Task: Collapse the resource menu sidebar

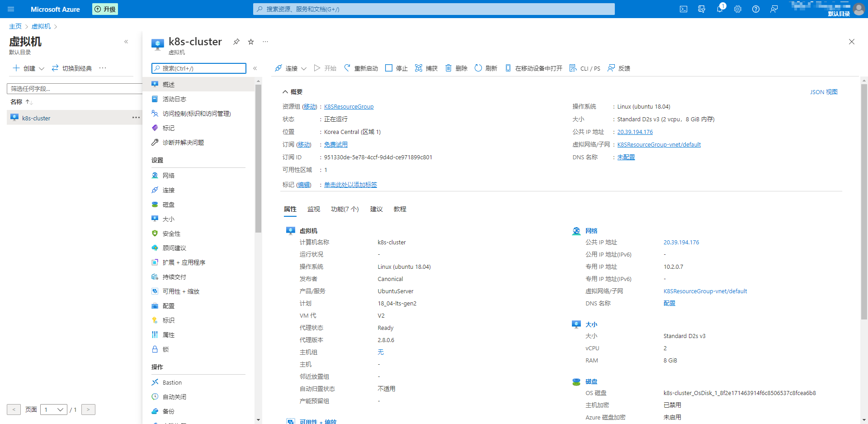Action: [255, 68]
